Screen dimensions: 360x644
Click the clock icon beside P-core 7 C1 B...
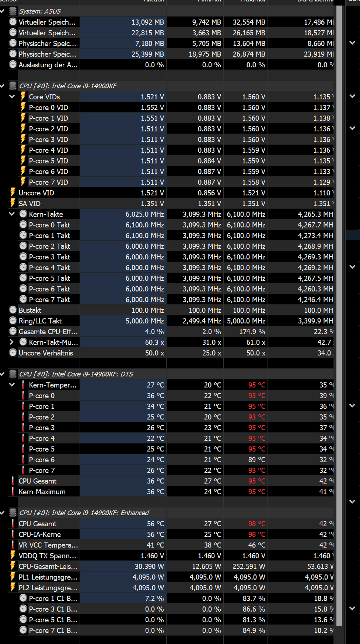pyautogui.click(x=23, y=630)
